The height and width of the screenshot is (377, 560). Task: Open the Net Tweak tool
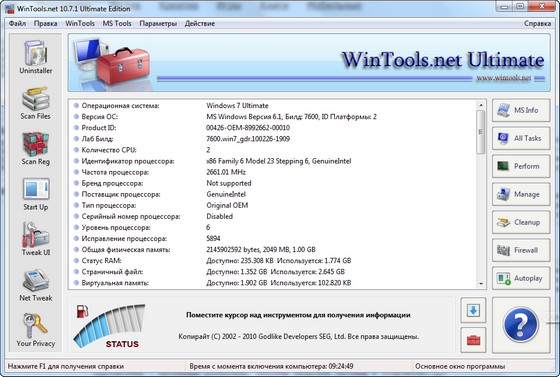[36, 285]
